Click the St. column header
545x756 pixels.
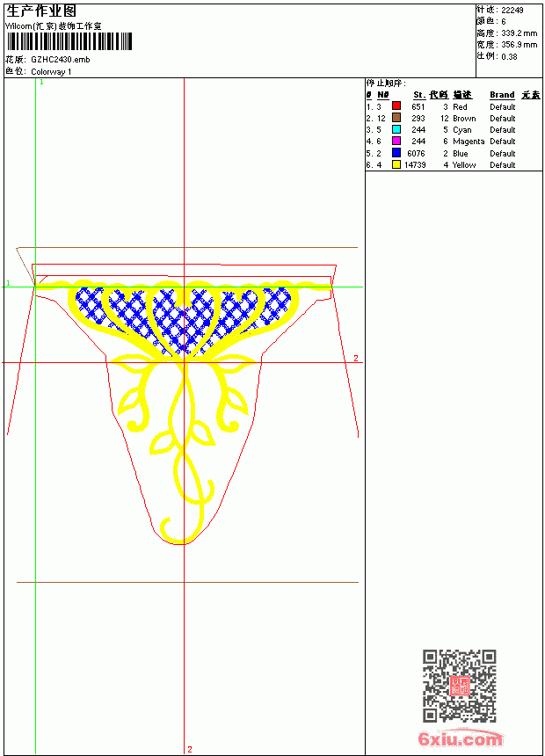[x=418, y=95]
